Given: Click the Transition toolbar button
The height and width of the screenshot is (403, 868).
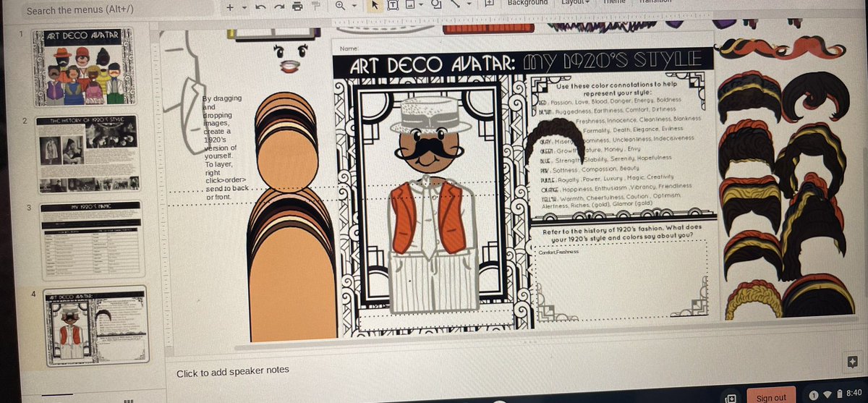Looking at the screenshot, I should point(655,2).
